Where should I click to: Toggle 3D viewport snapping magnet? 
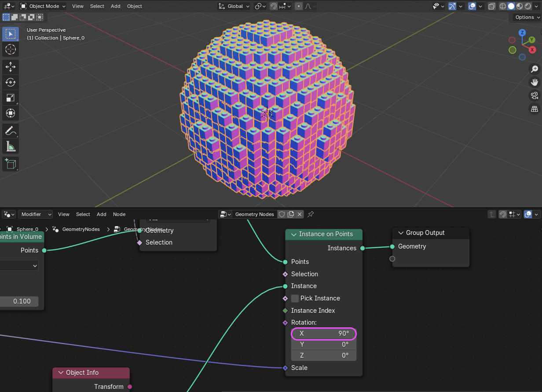(274, 6)
